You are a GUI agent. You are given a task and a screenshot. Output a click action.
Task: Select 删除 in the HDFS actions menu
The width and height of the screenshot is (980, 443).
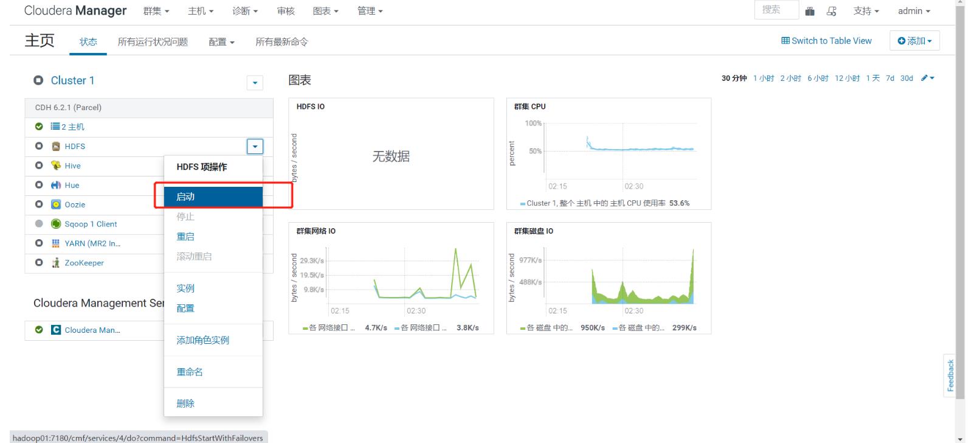coord(213,403)
